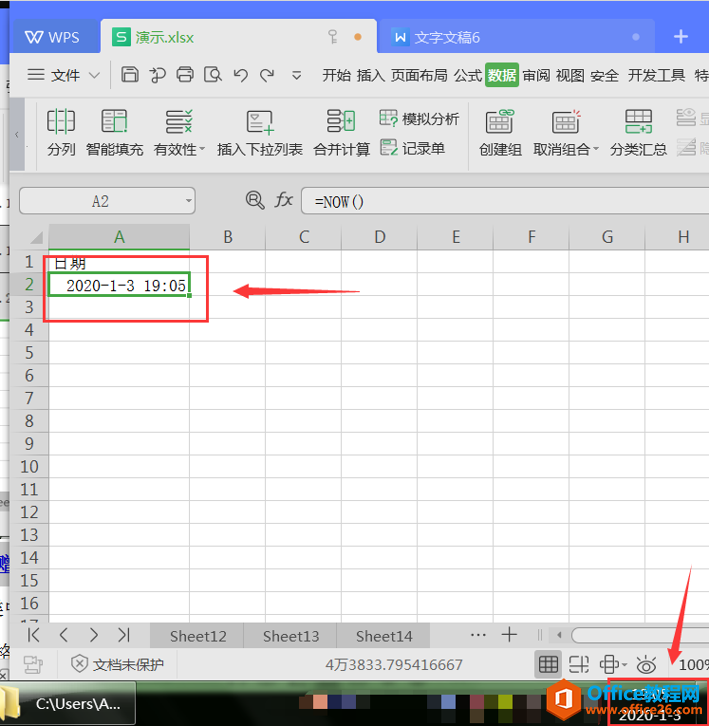Image resolution: width=709 pixels, height=727 pixels.
Task: Expand the 文件 dropdown chevron
Action: [x=94, y=75]
